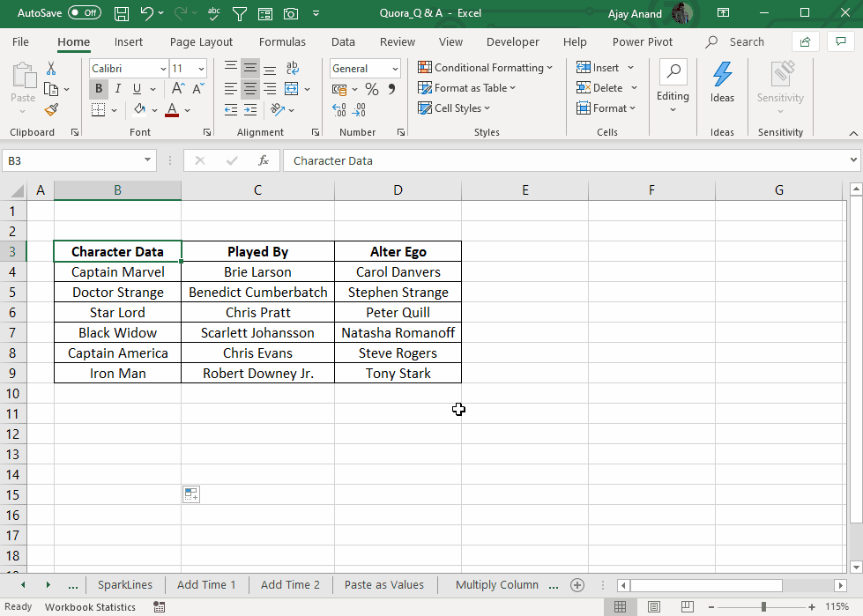The image size is (863, 616).
Task: Switch to the Insert ribbon tab
Action: [x=128, y=41]
